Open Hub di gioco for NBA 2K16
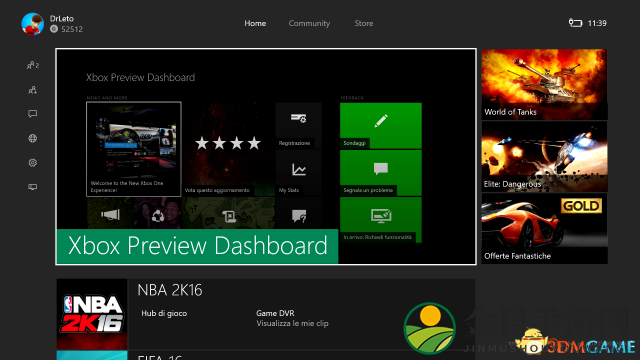The height and width of the screenshot is (360, 640). 164,313
